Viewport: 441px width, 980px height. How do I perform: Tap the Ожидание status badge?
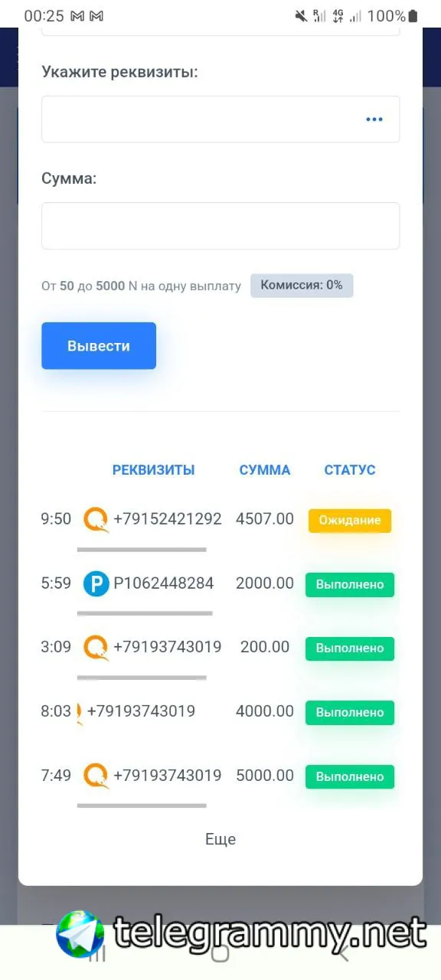pos(350,521)
